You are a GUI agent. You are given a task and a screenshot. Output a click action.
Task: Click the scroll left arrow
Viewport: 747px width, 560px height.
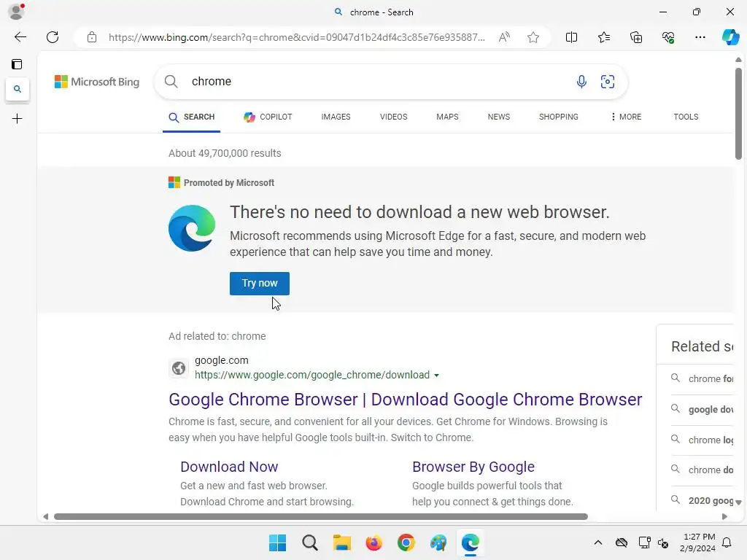(x=46, y=517)
